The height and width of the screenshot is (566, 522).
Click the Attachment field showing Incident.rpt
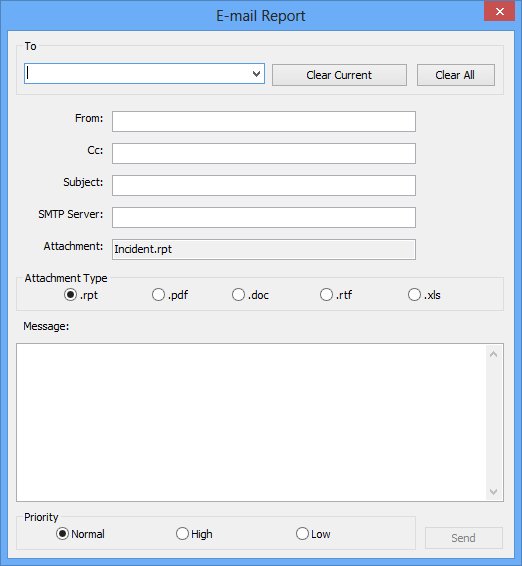coord(264,249)
